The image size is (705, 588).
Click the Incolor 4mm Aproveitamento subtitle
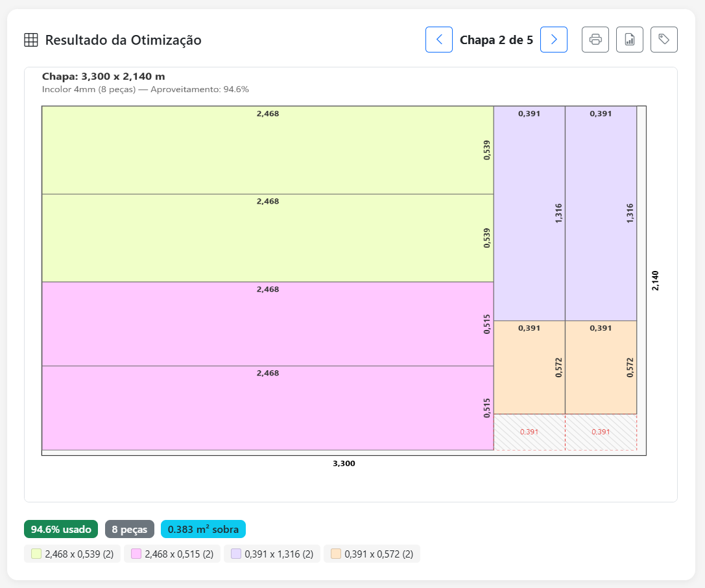click(145, 89)
